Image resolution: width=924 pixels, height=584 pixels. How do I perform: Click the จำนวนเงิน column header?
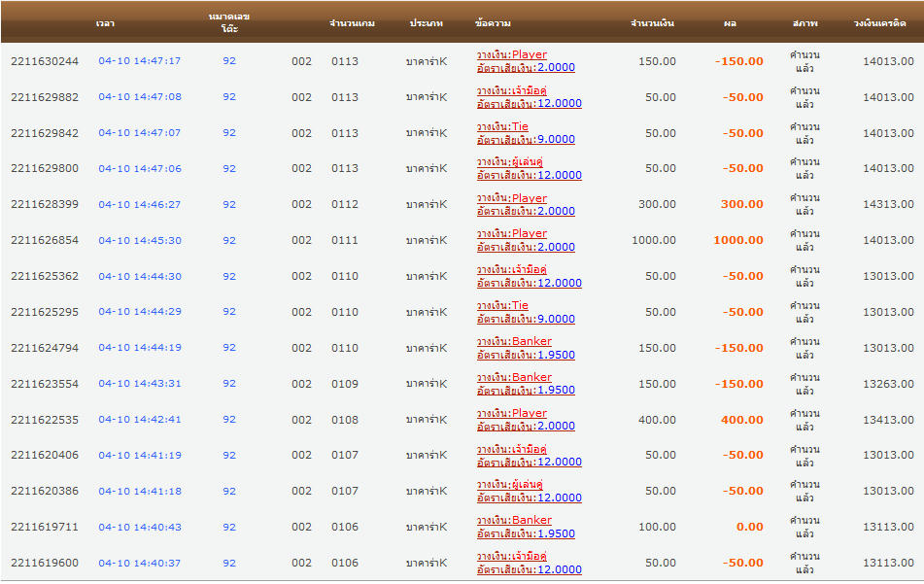[x=653, y=22]
